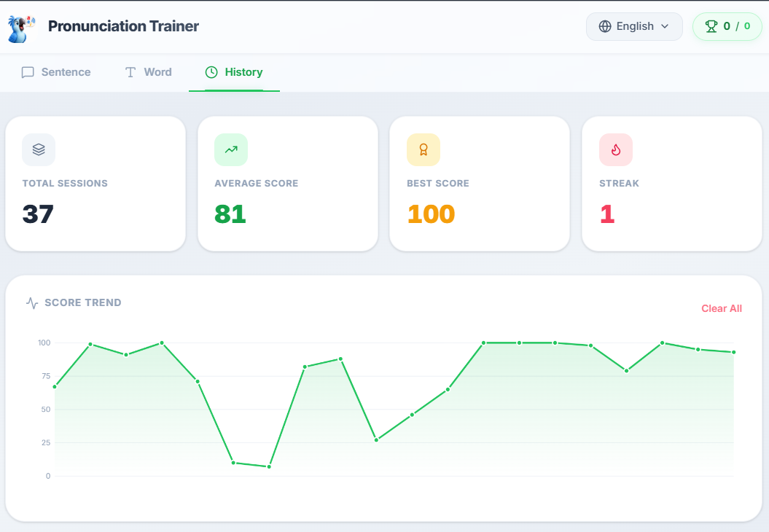Click the clock History icon
The image size is (769, 532).
(x=211, y=73)
